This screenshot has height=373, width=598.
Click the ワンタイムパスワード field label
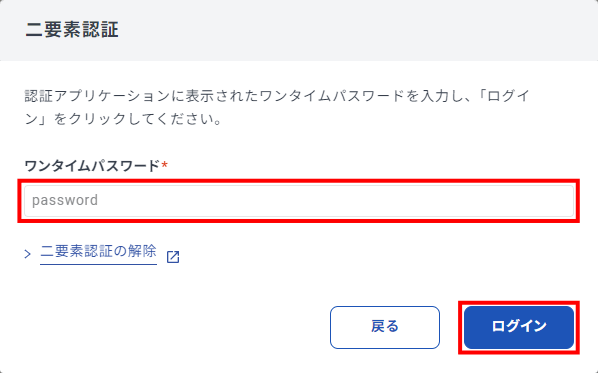(x=92, y=166)
